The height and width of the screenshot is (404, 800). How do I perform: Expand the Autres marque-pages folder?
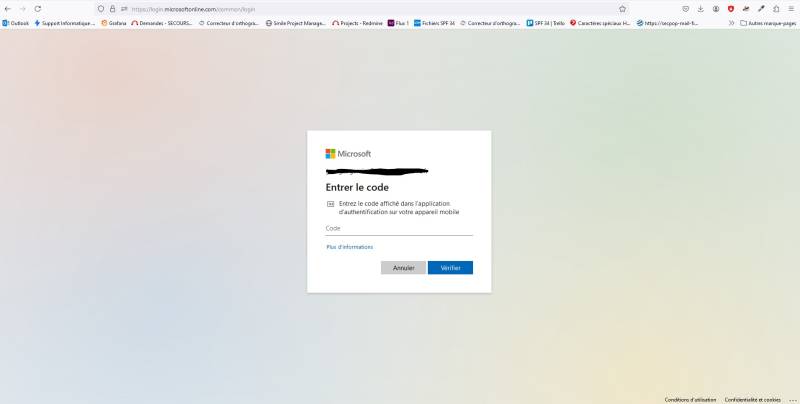pos(768,23)
